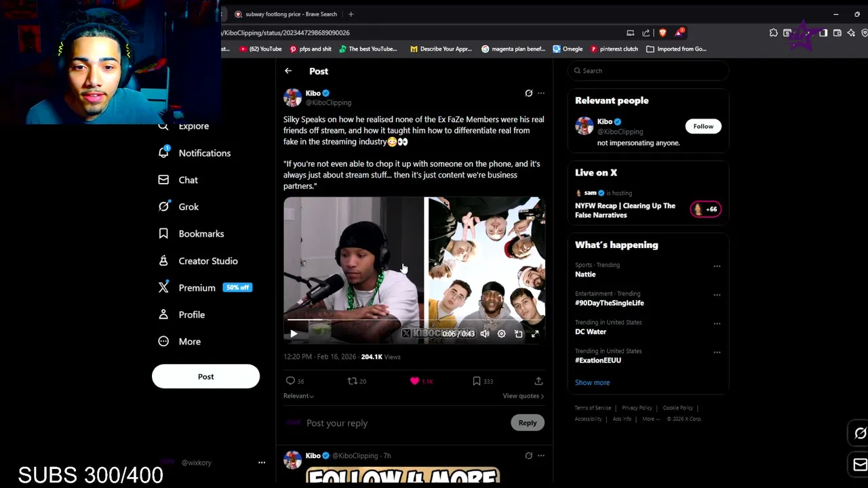This screenshot has height=488, width=868.
Task: Open the +66 listeners badge on live space
Action: [705, 209]
